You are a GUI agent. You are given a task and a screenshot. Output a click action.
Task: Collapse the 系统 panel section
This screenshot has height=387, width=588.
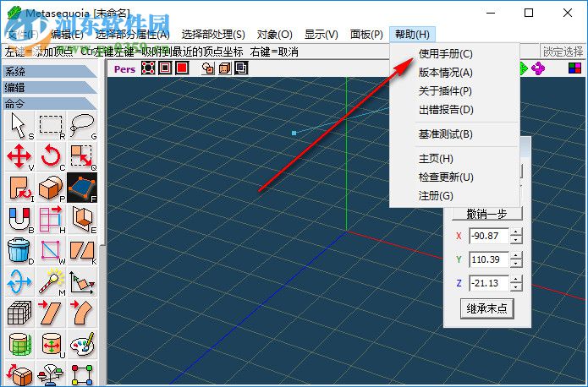tap(50, 71)
